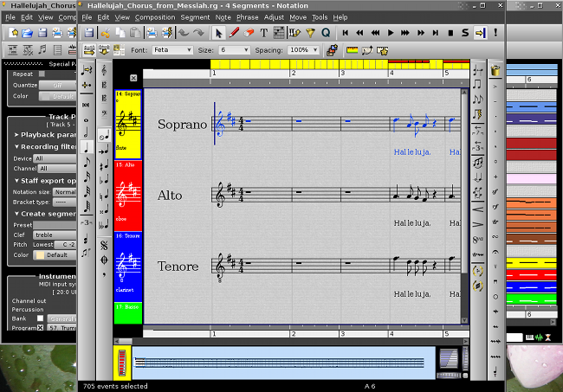Viewport: 563px width, 392px height.
Task: Rewind to beginning of composition
Action: (345, 33)
